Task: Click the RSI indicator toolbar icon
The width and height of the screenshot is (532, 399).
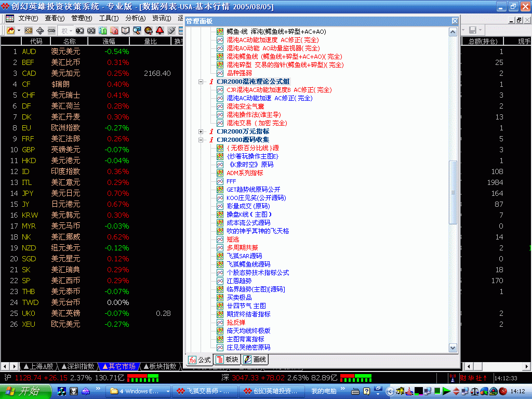Action: click(x=29, y=31)
